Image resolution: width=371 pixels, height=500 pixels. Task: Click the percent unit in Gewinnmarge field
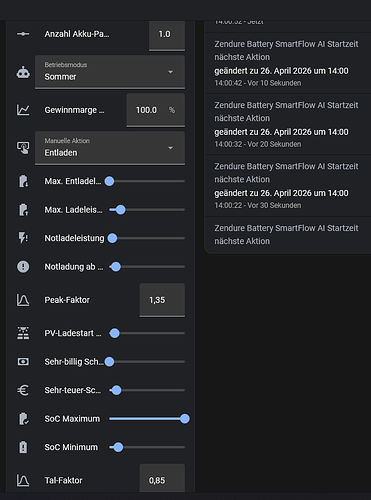tap(172, 110)
